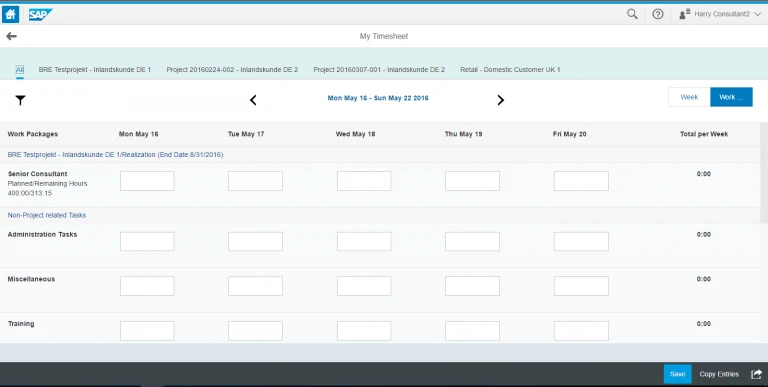Click Administration Tasks Wed May 18 field
768x387 pixels.
click(x=364, y=242)
